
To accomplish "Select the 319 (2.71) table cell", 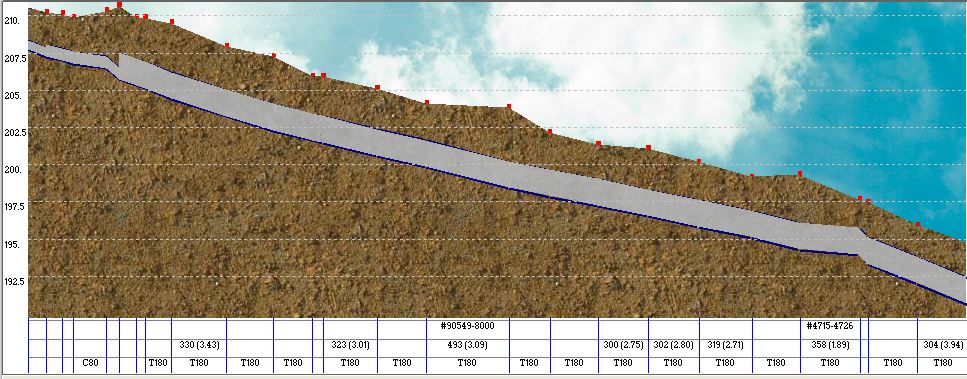I will point(726,344).
